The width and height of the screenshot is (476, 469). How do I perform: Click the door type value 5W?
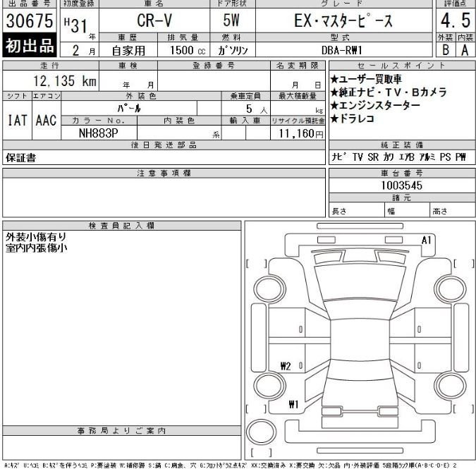(x=231, y=20)
